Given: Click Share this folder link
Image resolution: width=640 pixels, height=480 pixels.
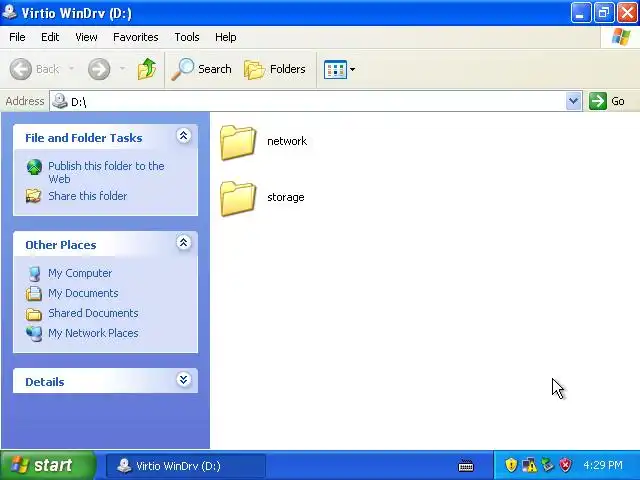Looking at the screenshot, I should pyautogui.click(x=88, y=196).
